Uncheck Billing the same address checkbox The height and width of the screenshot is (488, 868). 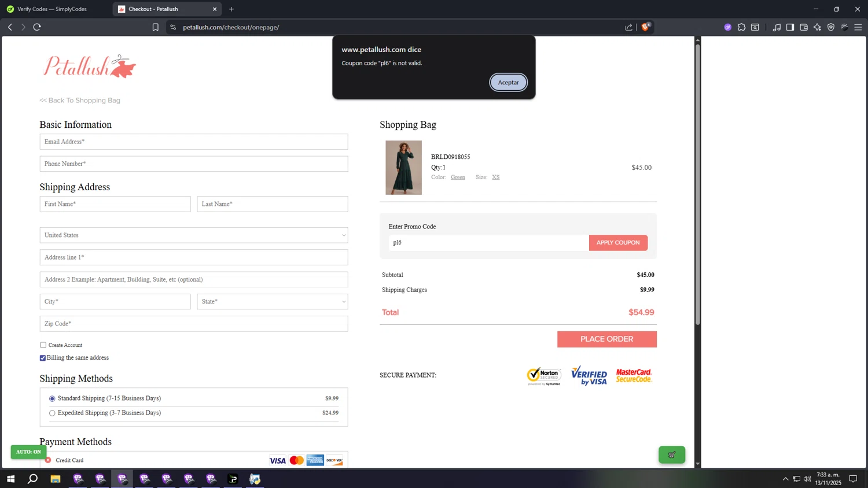click(x=43, y=358)
